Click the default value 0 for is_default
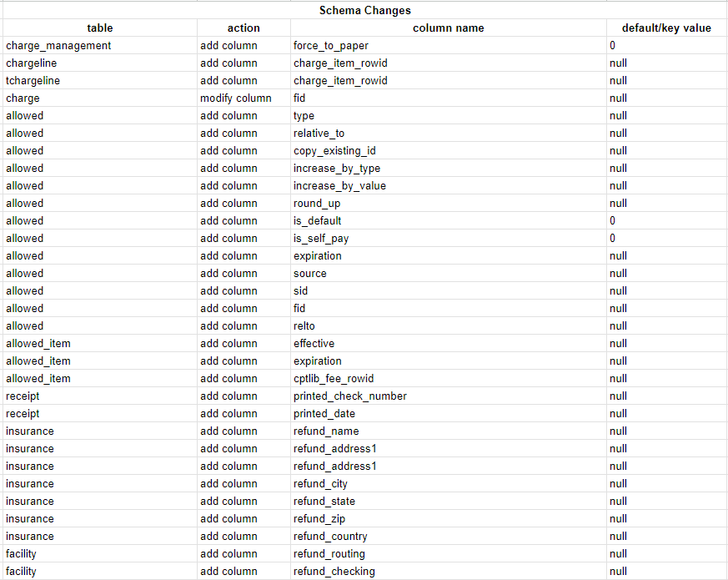 tap(667, 221)
